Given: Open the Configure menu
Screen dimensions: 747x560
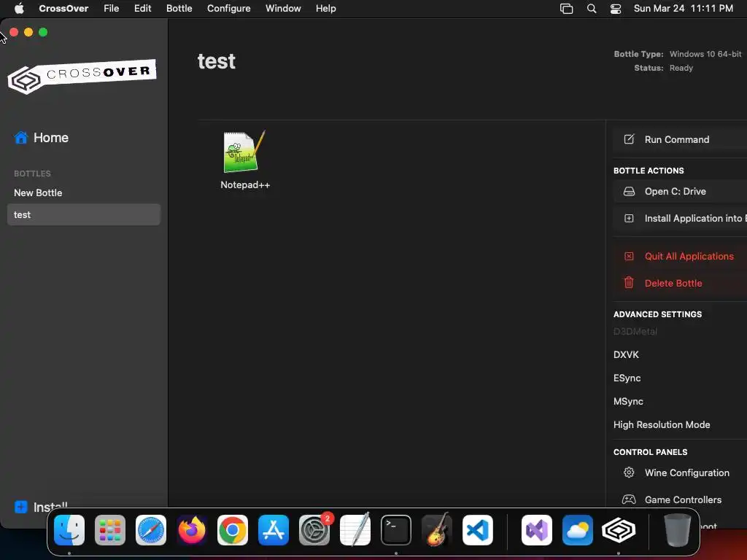Looking at the screenshot, I should point(228,9).
